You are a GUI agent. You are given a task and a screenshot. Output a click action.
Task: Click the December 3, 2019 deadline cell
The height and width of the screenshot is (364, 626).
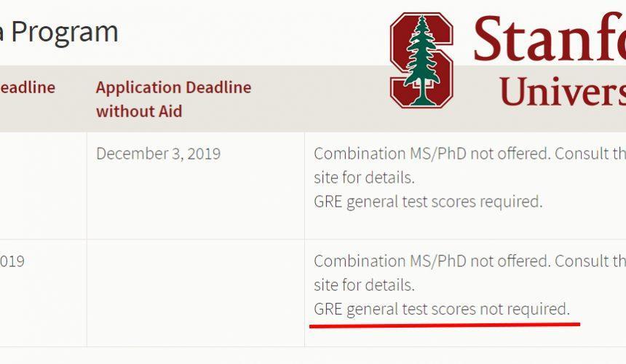pos(158,154)
